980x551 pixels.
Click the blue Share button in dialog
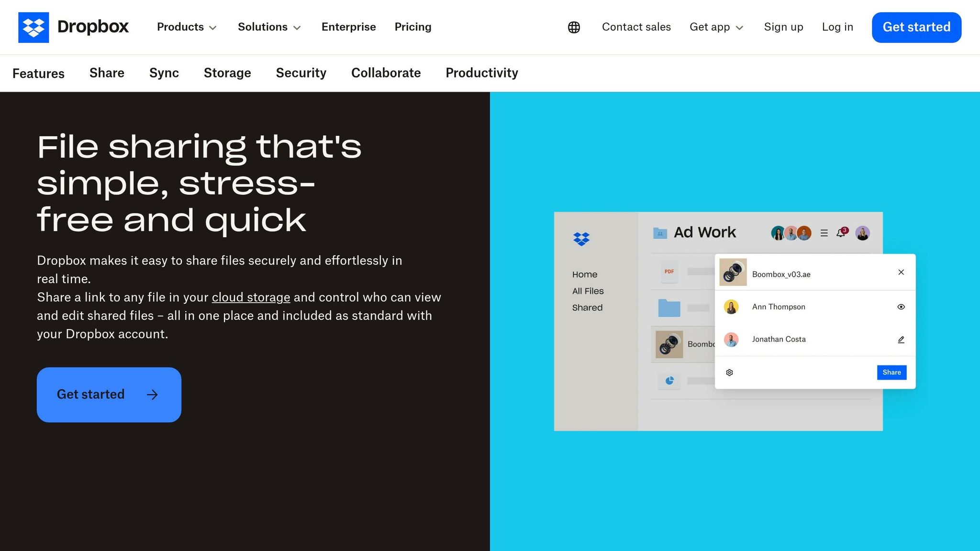[891, 373]
